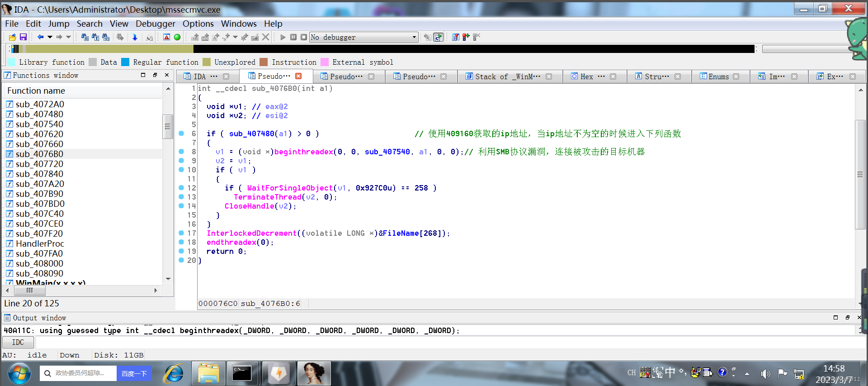Select sub_4072A0 in Functions window

(40, 104)
